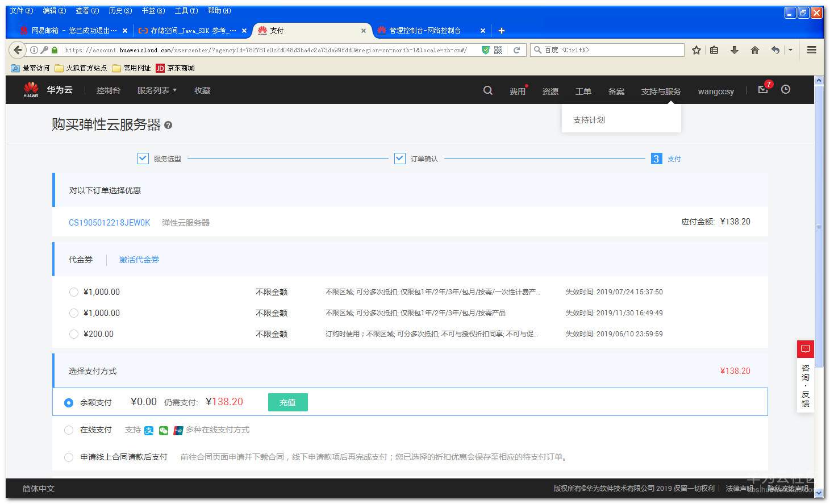Click the Huawei Cloud logo

[48, 90]
